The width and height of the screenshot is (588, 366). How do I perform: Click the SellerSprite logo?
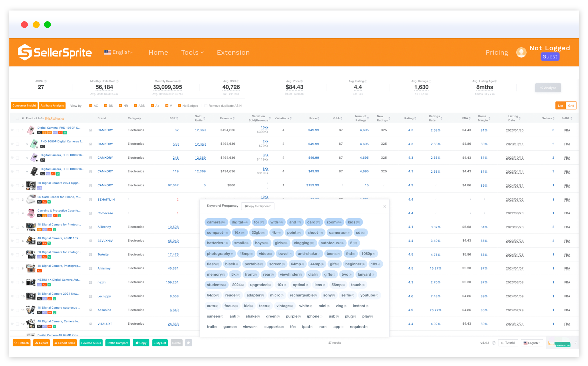55,52
